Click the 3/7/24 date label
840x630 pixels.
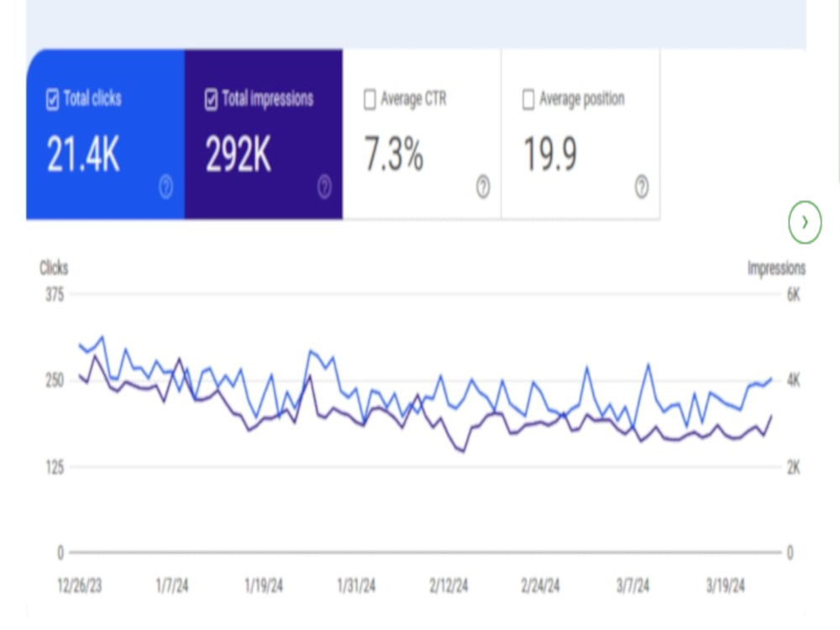point(633,585)
